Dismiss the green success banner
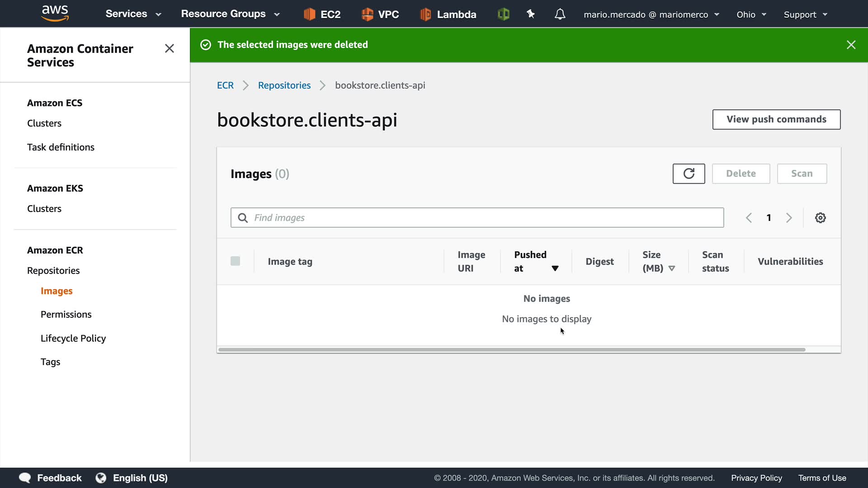 [x=851, y=45]
